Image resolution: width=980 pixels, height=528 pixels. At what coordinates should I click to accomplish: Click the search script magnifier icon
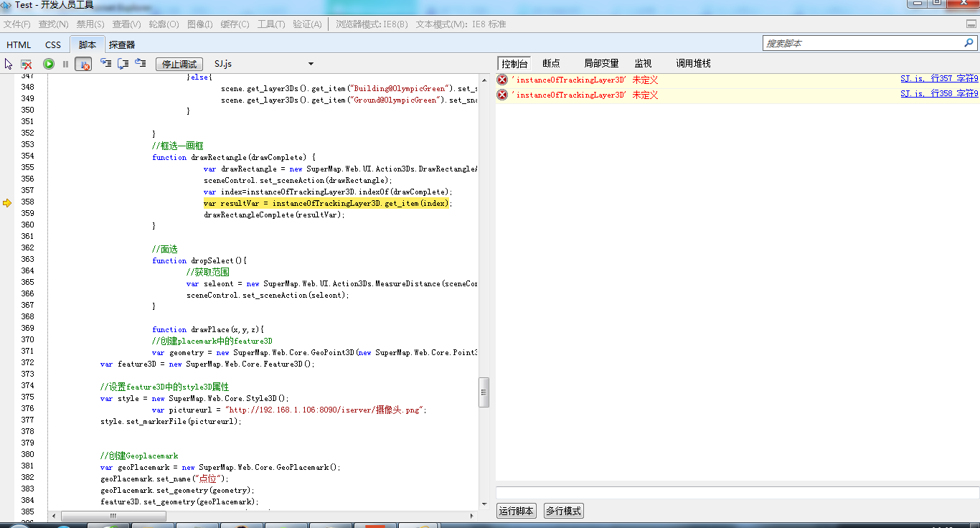[969, 43]
